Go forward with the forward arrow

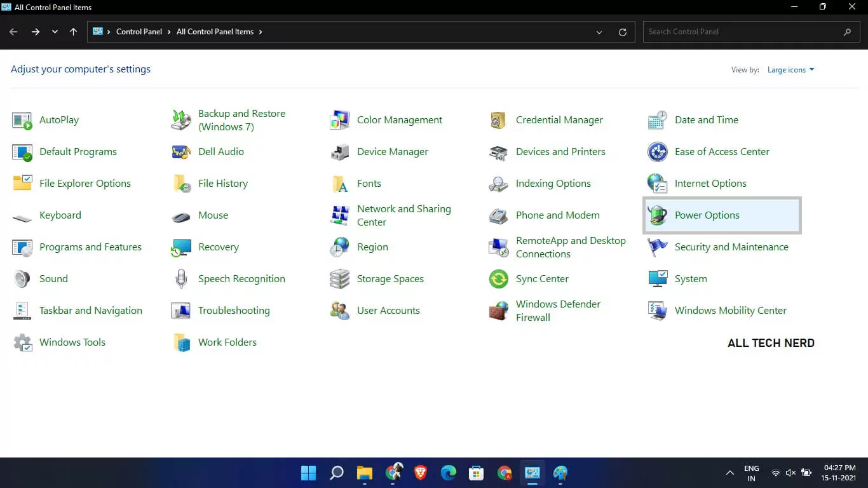[x=36, y=32]
